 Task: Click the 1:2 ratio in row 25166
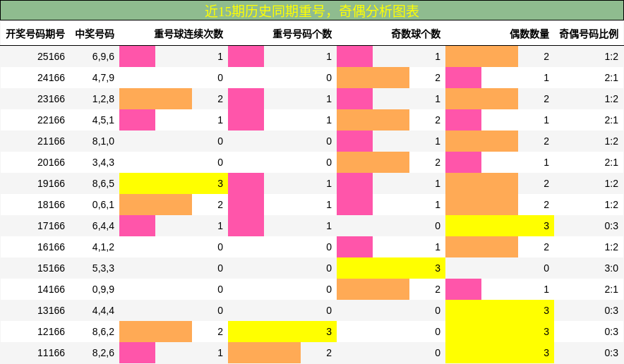point(611,56)
